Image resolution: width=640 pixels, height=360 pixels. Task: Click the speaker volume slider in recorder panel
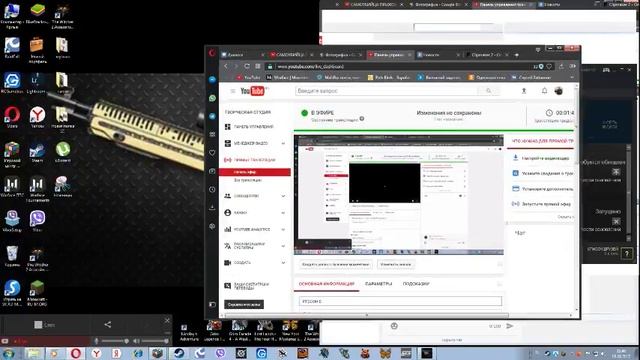pos(154,341)
